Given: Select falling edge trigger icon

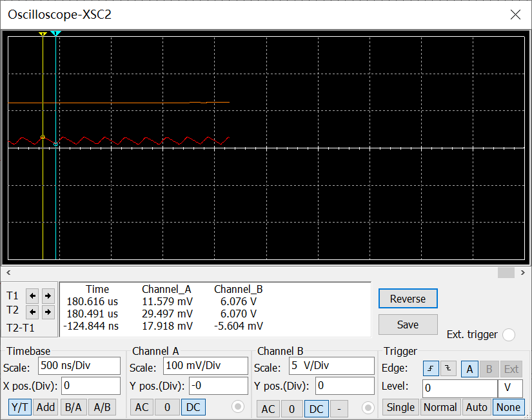Looking at the screenshot, I should 448,368.
